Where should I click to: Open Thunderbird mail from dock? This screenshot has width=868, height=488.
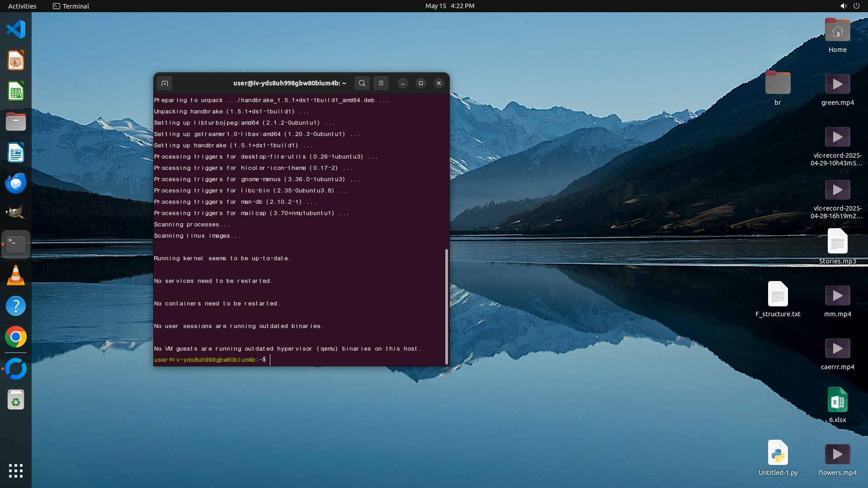16,183
